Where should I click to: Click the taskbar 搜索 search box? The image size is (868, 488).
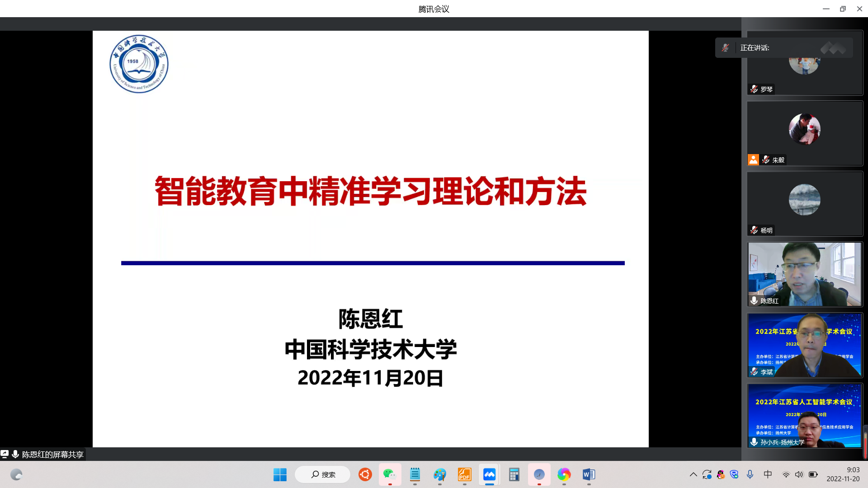pos(323,474)
